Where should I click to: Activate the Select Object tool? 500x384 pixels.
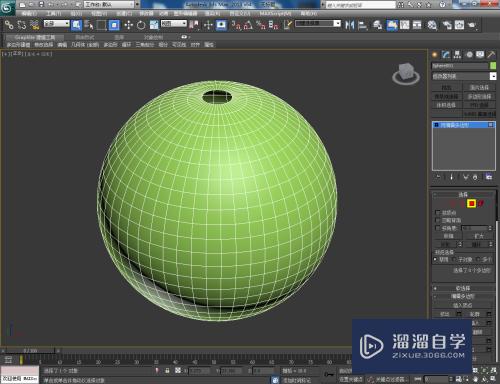77,25
